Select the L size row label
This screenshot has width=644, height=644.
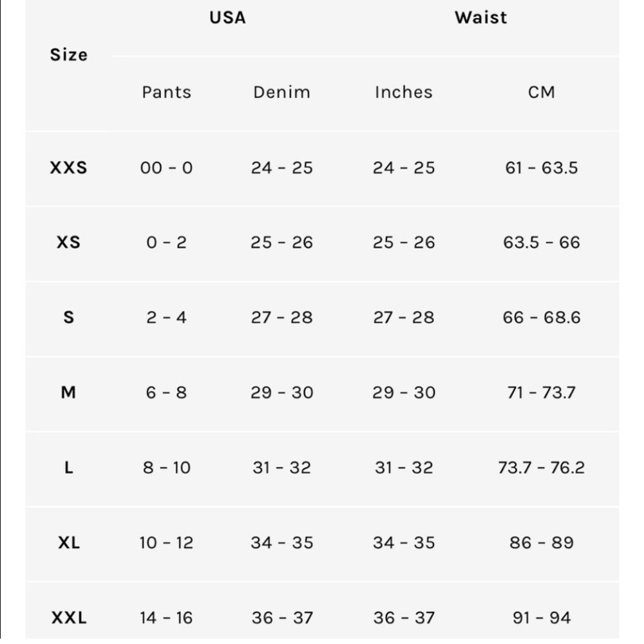69,468
